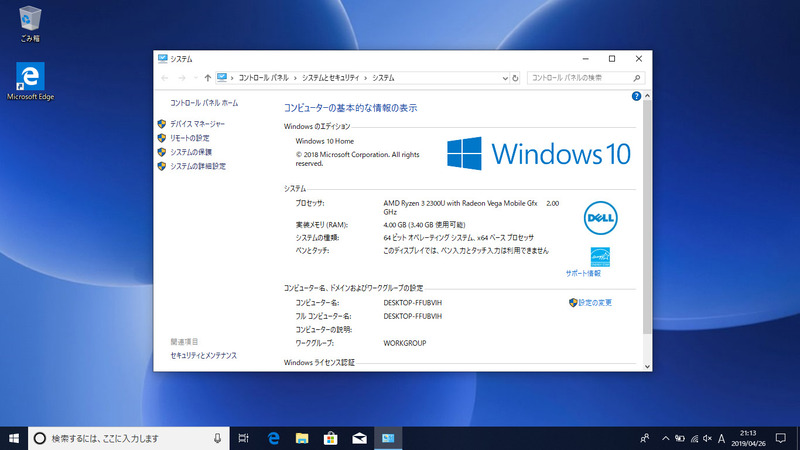Open セキュリティとメンテナンス link
This screenshot has height=450, width=800.
click(204, 356)
